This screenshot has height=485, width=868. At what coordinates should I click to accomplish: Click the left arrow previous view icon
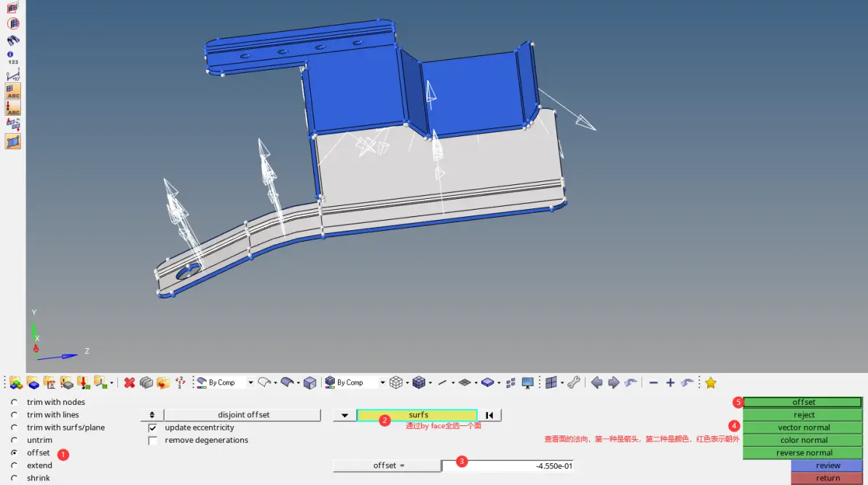597,382
